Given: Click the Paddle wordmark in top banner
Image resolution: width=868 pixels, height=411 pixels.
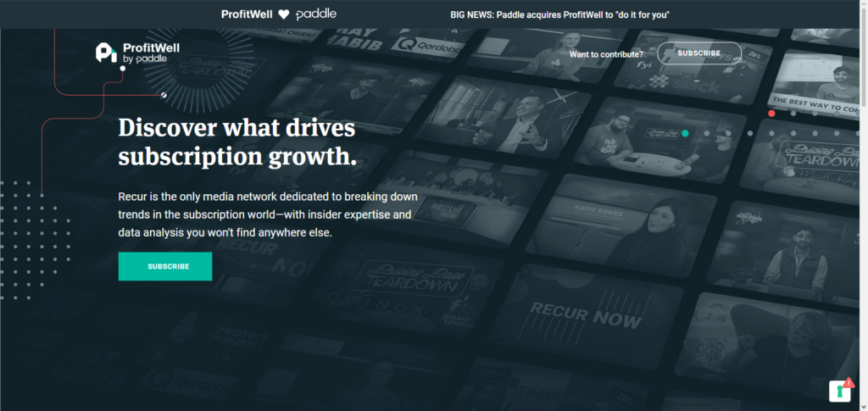Looking at the screenshot, I should 318,14.
